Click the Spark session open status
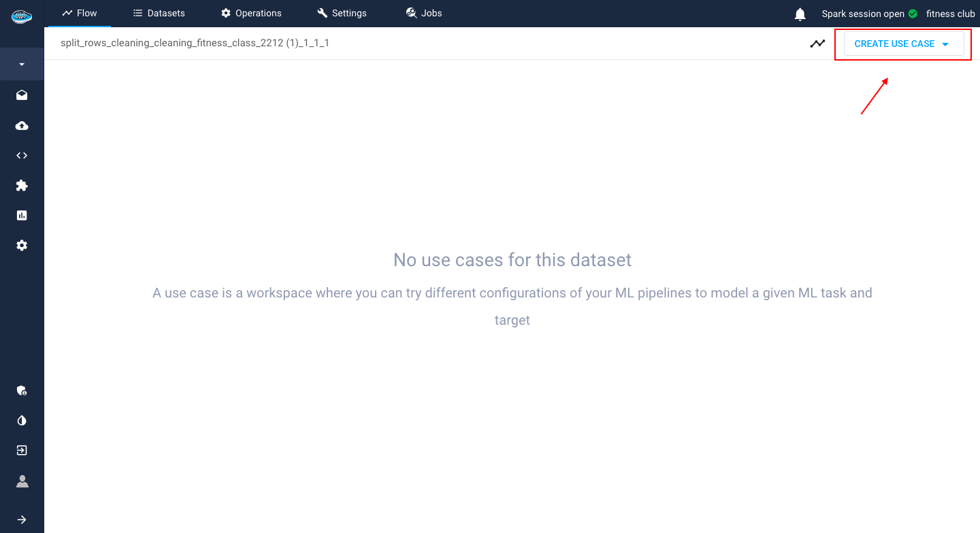The height and width of the screenshot is (533, 980). point(869,14)
